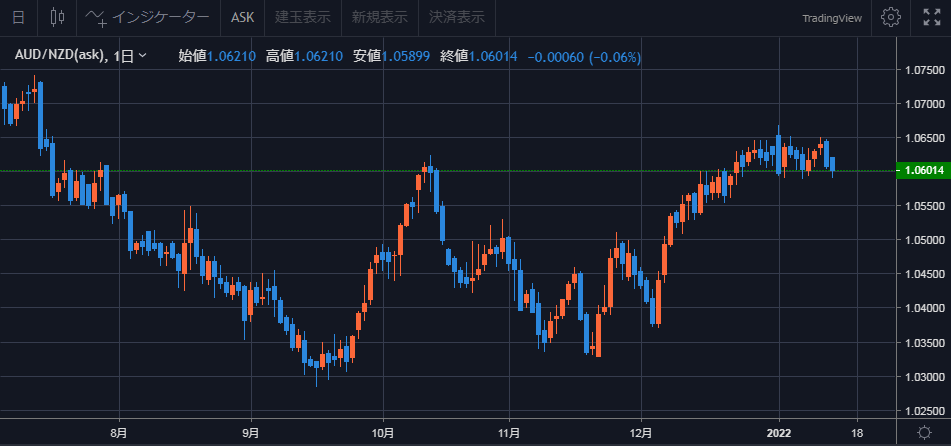The width and height of the screenshot is (951, 446).
Task: Click the 1.04000 price scale label
Action: pyautogui.click(x=924, y=308)
